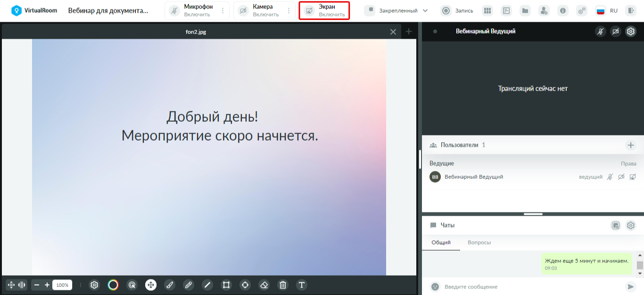Open the color picker wheel
This screenshot has height=295, width=644.
[113, 285]
